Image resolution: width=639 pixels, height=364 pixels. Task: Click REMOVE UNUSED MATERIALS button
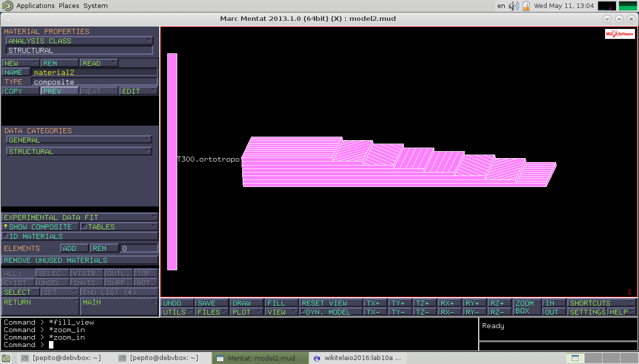click(79, 260)
